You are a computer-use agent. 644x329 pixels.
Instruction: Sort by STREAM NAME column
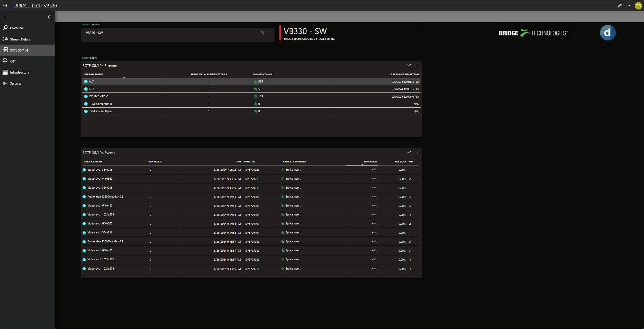(x=93, y=74)
